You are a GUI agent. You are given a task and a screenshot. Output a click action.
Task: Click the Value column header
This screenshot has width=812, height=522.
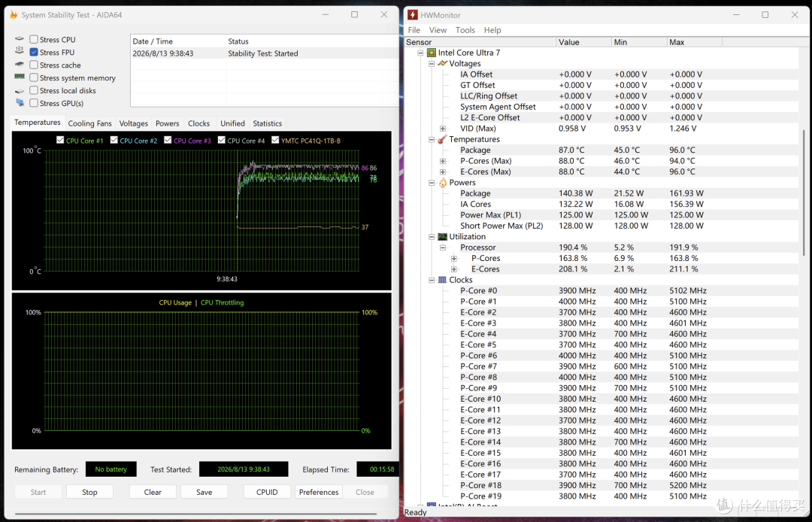[x=584, y=42]
